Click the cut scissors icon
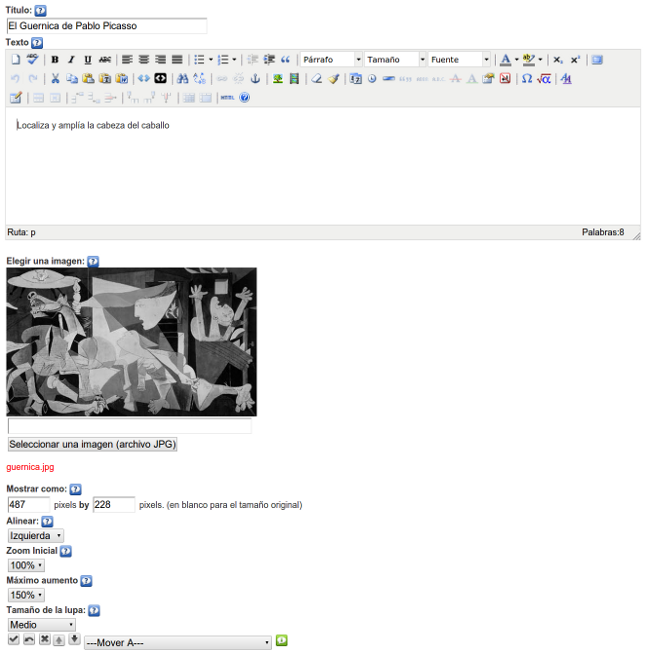 pos(55,79)
